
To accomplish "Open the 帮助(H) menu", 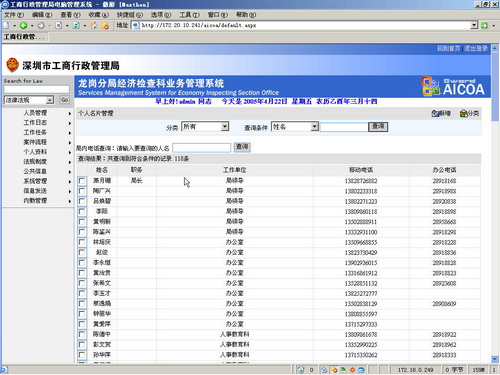I will coord(246,15).
